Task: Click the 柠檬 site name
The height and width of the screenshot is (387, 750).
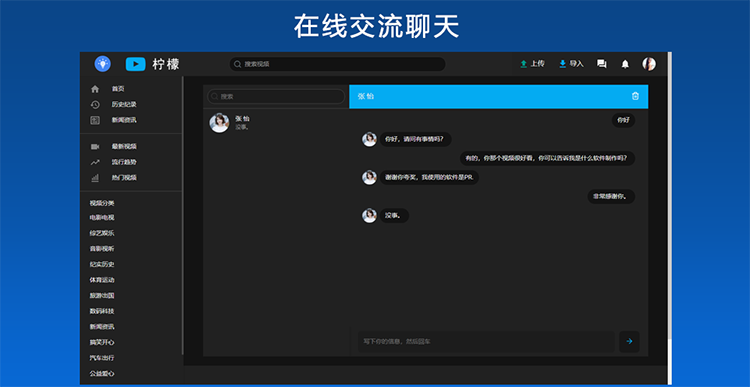Action: tap(166, 64)
